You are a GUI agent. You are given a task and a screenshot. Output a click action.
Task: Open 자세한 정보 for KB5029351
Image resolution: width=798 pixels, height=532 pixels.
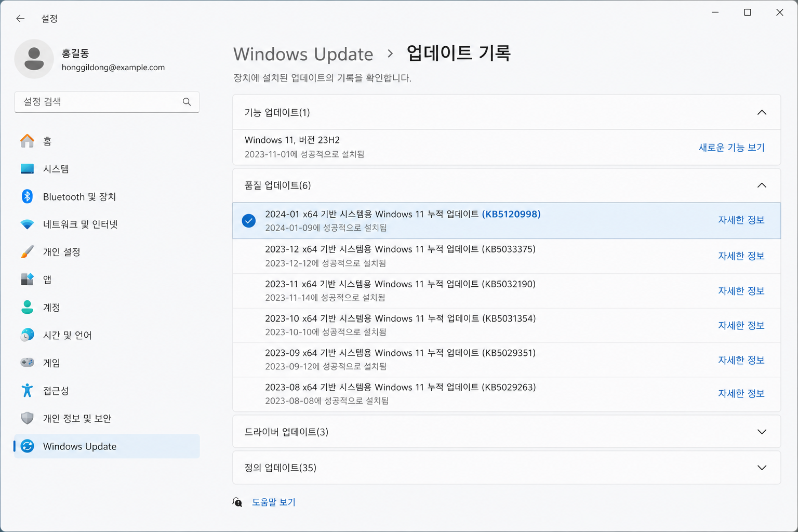[741, 360]
